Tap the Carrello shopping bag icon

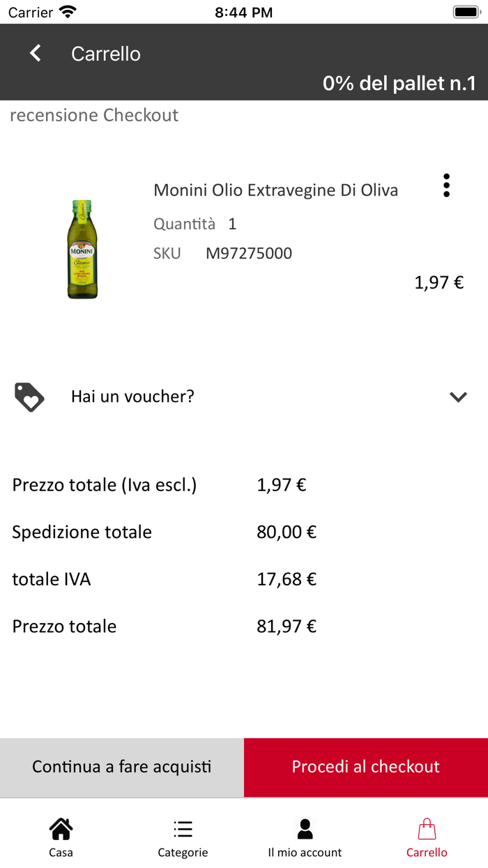[427, 829]
